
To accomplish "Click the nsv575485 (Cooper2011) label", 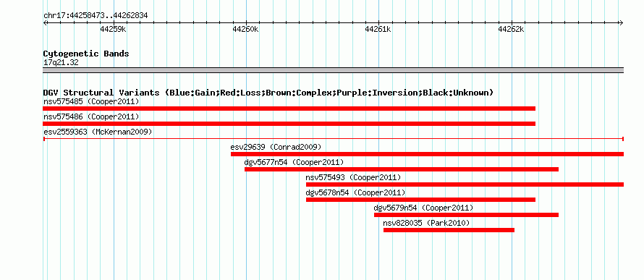I will [x=91, y=101].
